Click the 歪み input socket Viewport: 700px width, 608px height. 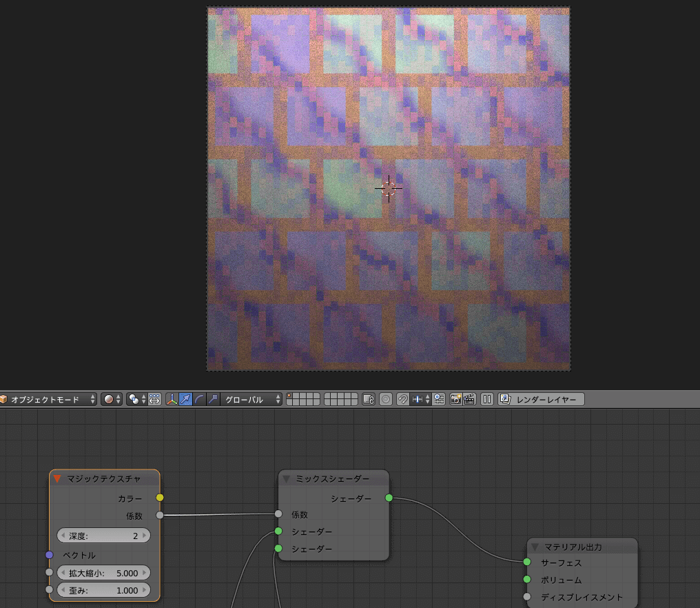click(50, 589)
